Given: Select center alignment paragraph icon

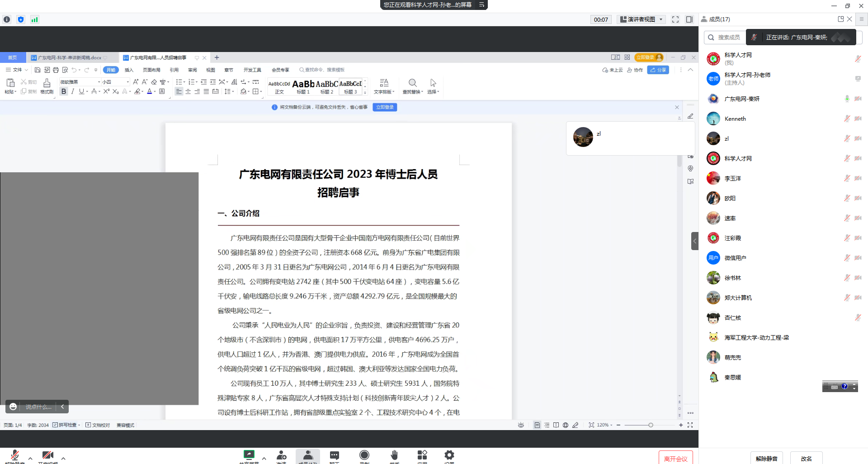Looking at the screenshot, I should (188, 91).
